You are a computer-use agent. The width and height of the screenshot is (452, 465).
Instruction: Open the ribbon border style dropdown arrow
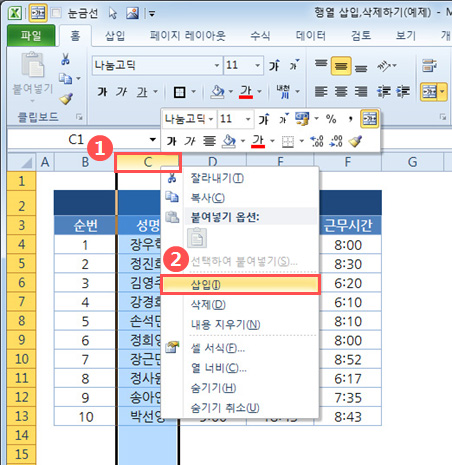pyautogui.click(x=194, y=92)
